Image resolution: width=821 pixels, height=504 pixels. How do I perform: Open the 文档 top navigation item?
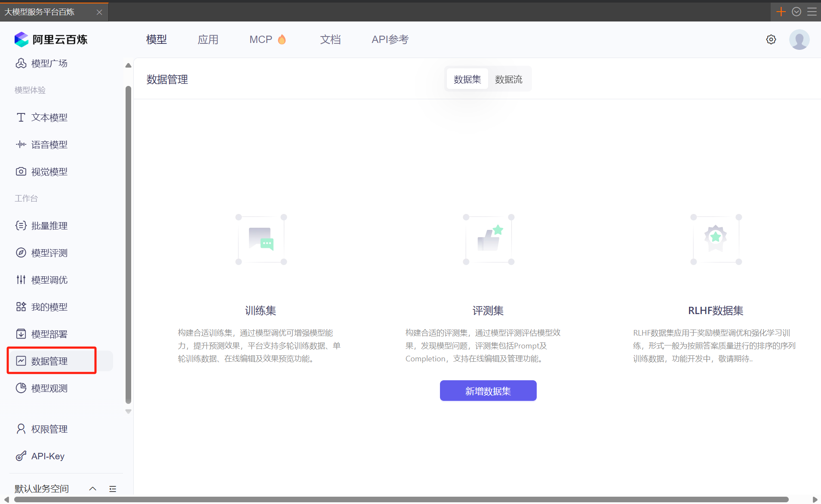[x=330, y=40]
